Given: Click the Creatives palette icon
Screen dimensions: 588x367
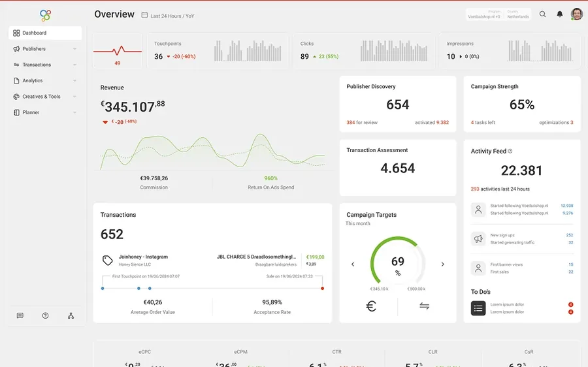Looking at the screenshot, I should click(16, 97).
